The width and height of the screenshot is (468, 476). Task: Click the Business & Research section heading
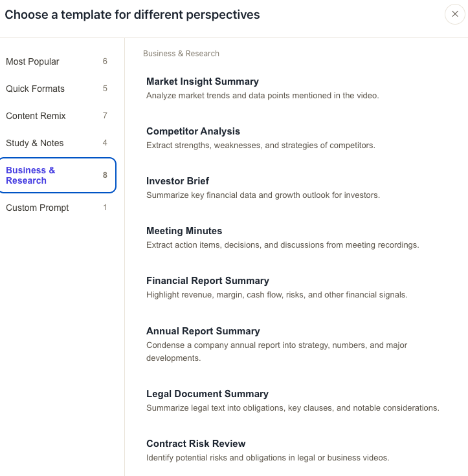(181, 54)
